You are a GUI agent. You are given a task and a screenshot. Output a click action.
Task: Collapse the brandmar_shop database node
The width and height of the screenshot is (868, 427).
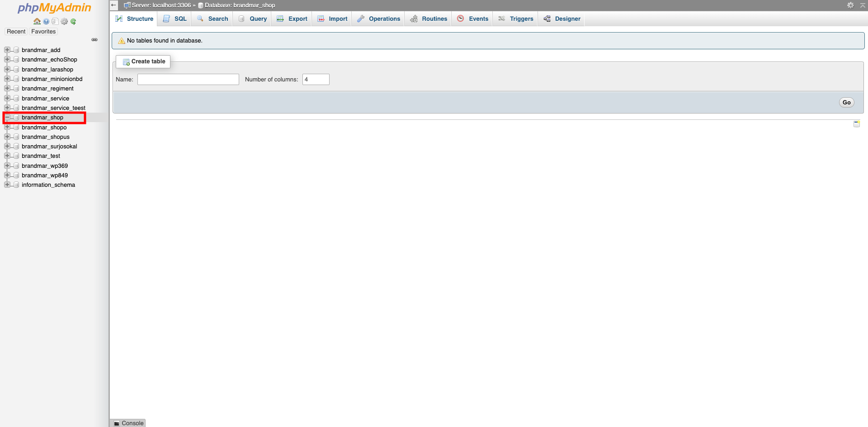[x=7, y=118]
